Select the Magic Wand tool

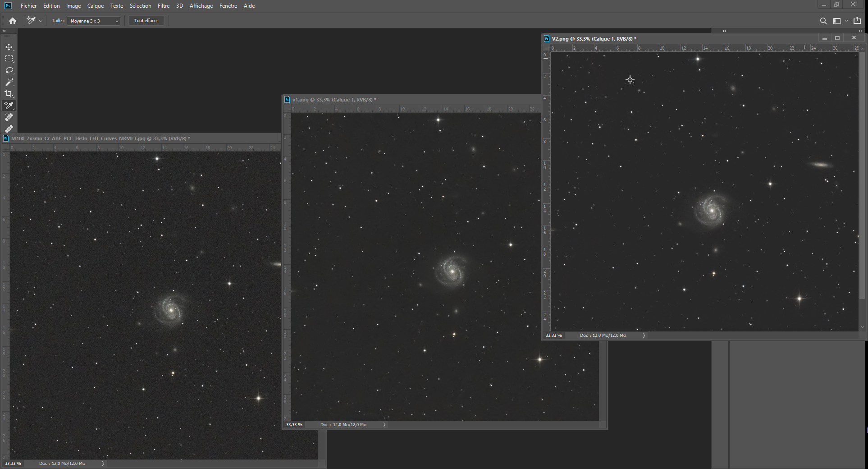click(9, 82)
